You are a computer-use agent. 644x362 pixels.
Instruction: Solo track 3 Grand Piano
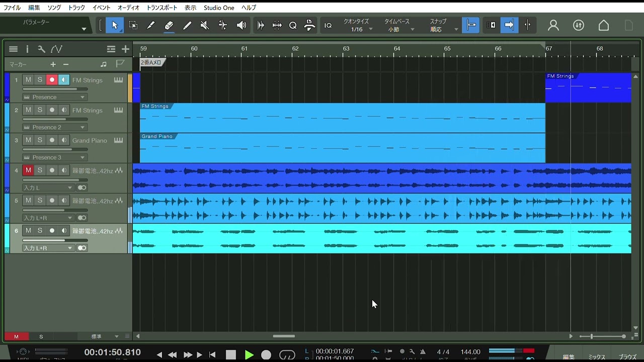click(x=40, y=140)
